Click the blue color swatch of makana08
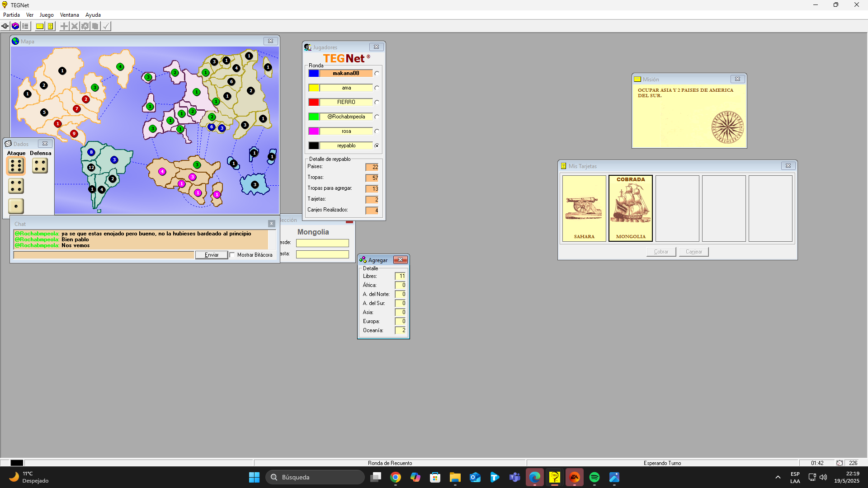Screen dimensions: 868x488 (x=314, y=73)
